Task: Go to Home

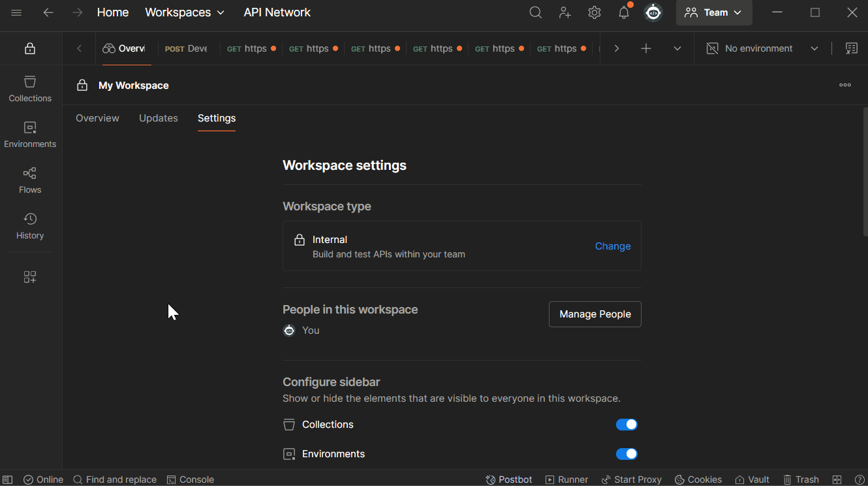Action: pos(113,12)
